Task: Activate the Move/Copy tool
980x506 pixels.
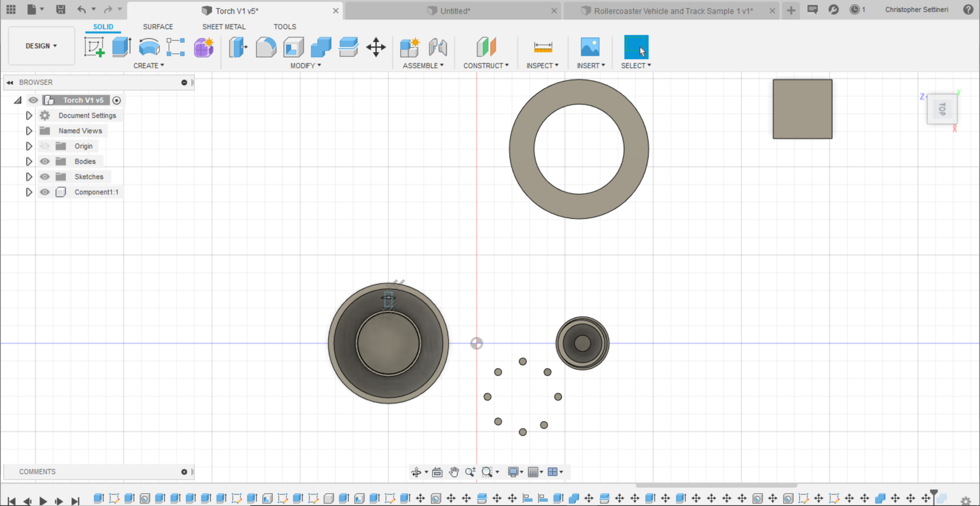Action: coord(376,47)
